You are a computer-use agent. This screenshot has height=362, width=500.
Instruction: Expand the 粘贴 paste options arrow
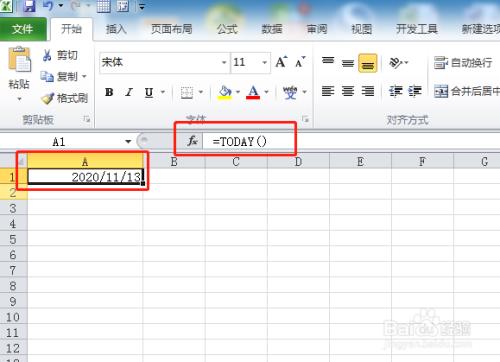19,99
